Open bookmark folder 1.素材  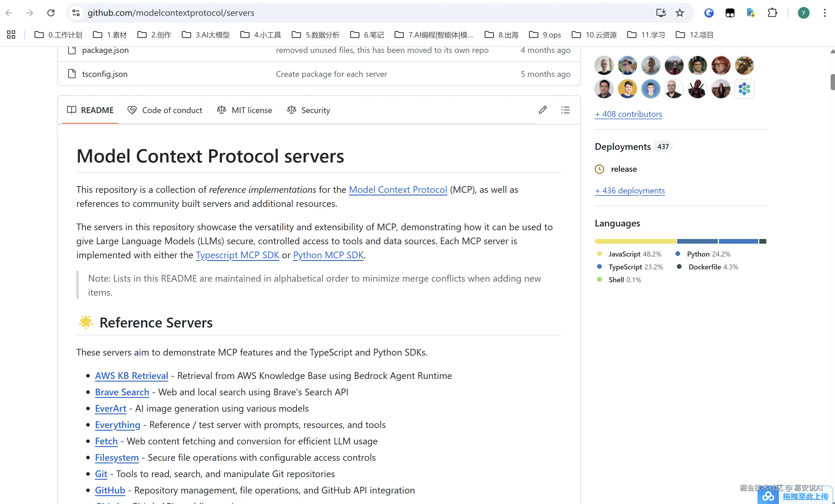pyautogui.click(x=110, y=34)
